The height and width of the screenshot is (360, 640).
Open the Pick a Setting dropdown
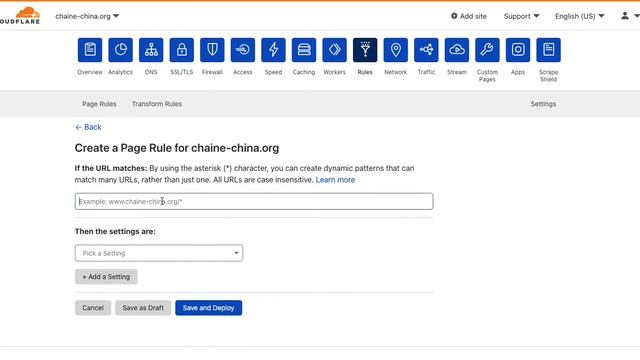point(159,253)
